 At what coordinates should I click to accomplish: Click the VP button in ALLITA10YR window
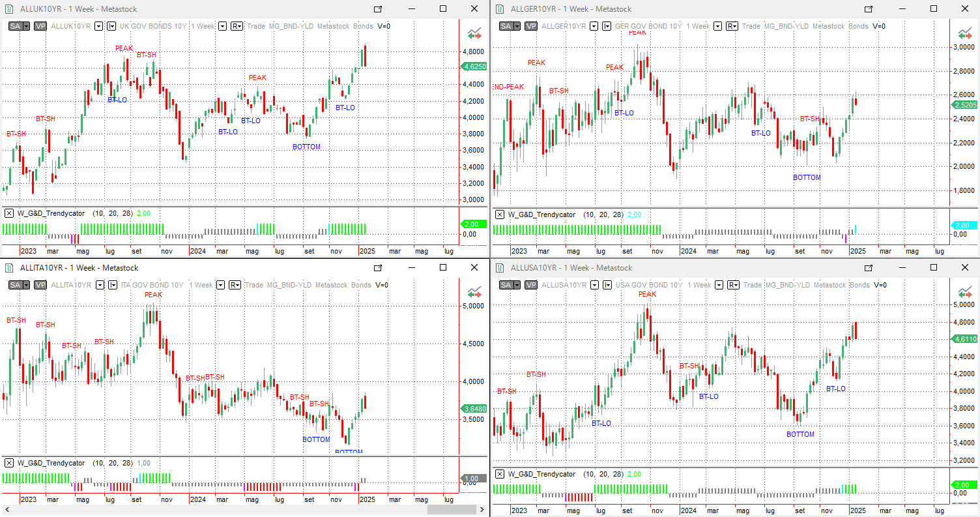(x=40, y=285)
